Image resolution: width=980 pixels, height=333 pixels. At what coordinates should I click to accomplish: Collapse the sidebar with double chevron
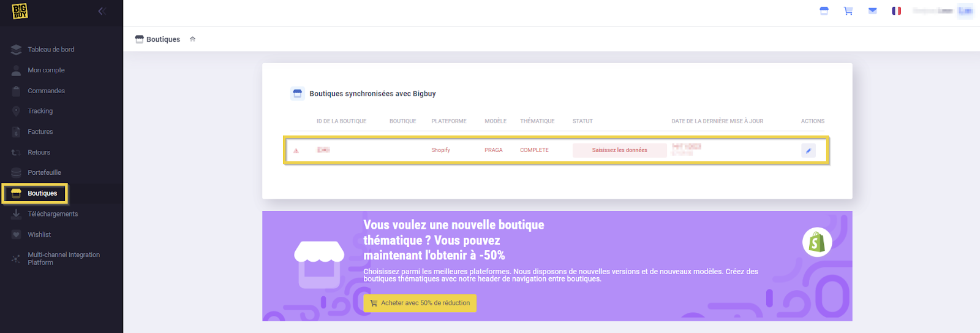[x=102, y=11]
